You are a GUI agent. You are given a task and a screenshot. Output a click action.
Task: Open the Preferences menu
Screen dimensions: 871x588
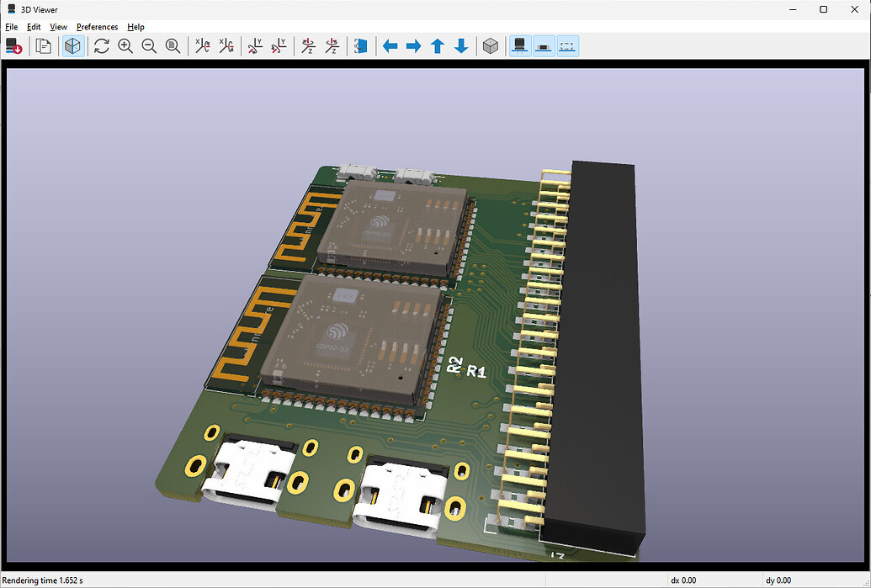pos(97,27)
